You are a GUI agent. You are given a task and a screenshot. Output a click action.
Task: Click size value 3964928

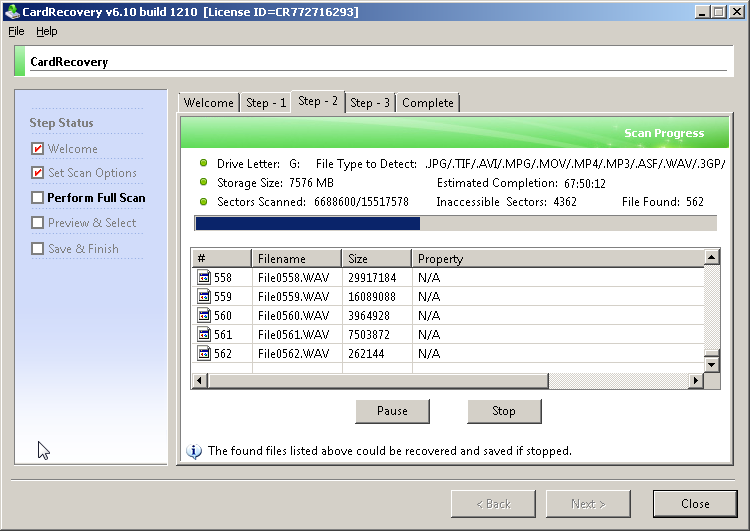pos(369,316)
